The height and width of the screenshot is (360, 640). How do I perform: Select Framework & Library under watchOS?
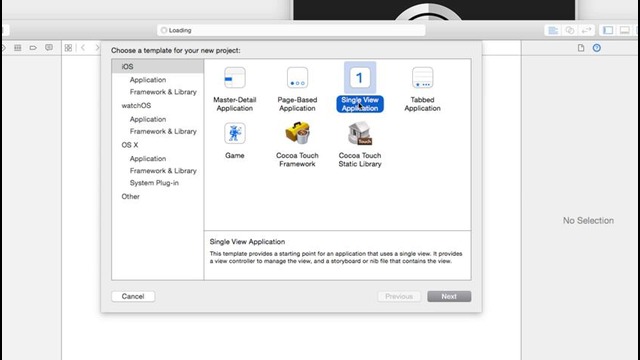click(x=163, y=131)
